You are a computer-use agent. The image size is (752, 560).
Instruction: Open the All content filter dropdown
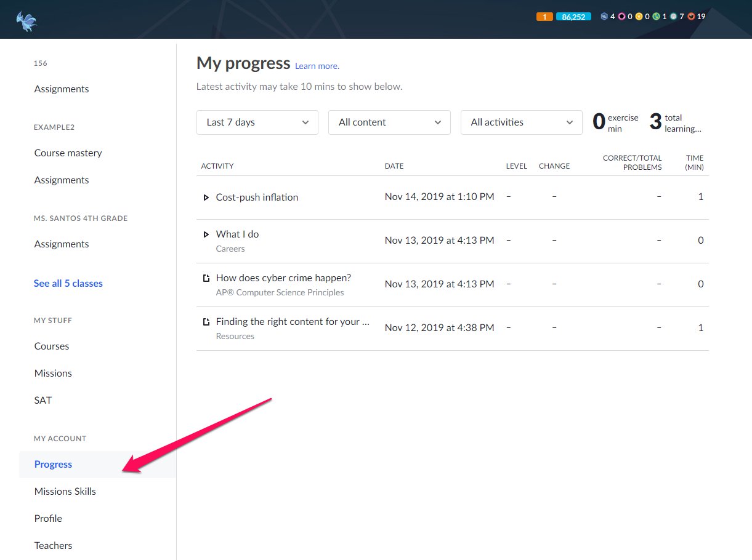[x=389, y=122]
